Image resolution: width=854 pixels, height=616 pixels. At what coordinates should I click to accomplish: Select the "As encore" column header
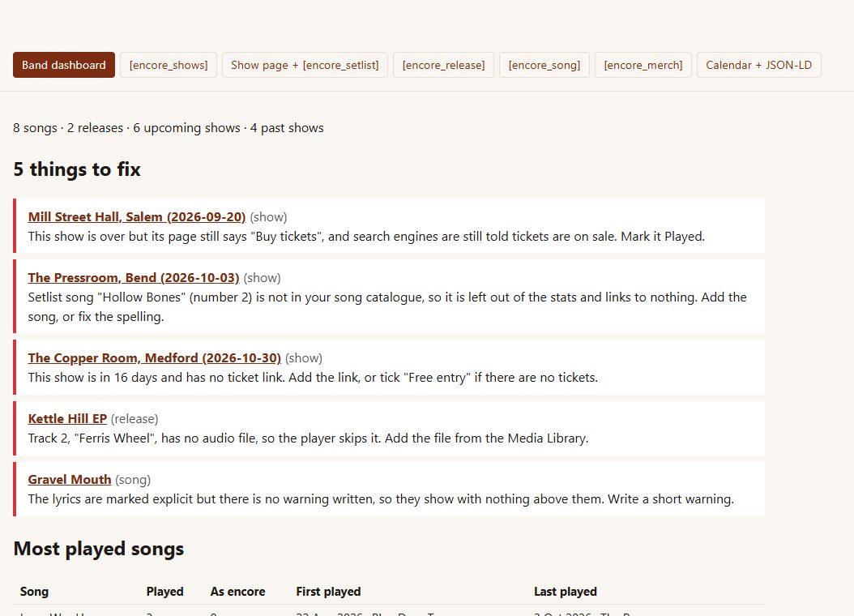(x=237, y=592)
